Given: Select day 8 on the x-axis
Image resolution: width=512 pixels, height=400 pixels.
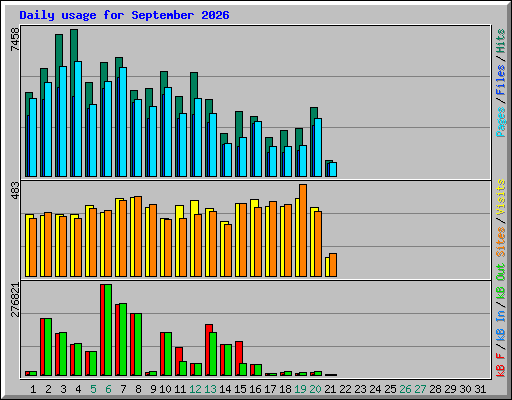Looking at the screenshot, I should 138,389.
